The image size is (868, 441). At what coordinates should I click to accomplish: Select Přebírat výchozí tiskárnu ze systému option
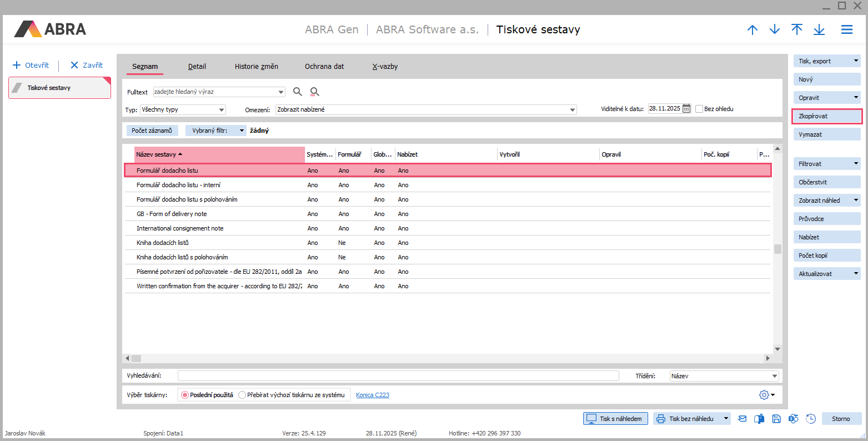(x=242, y=395)
